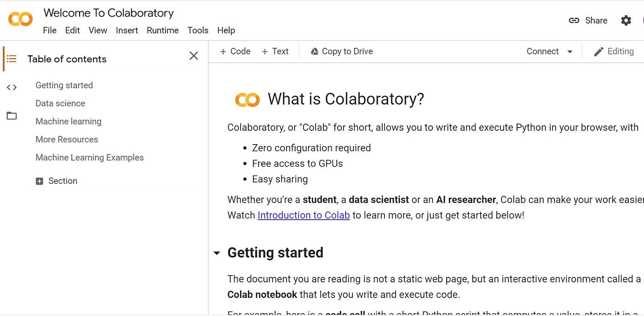Open the Insert menu

point(127,30)
